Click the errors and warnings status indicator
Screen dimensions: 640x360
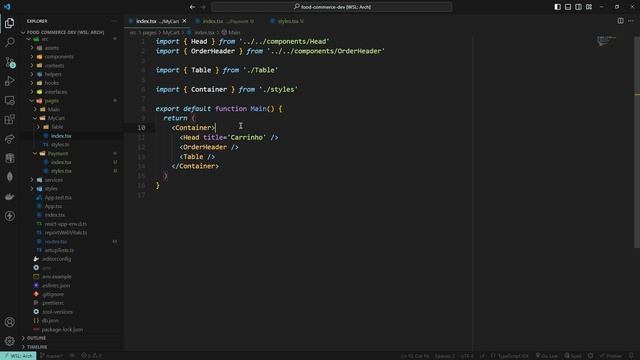tap(91, 356)
